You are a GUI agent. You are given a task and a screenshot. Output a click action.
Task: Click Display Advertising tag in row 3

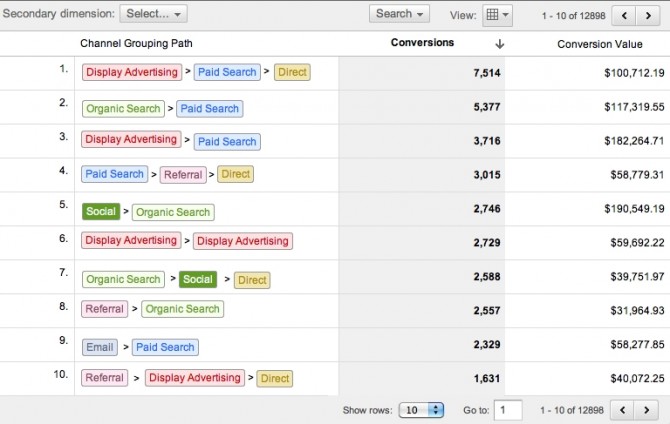[131, 140]
